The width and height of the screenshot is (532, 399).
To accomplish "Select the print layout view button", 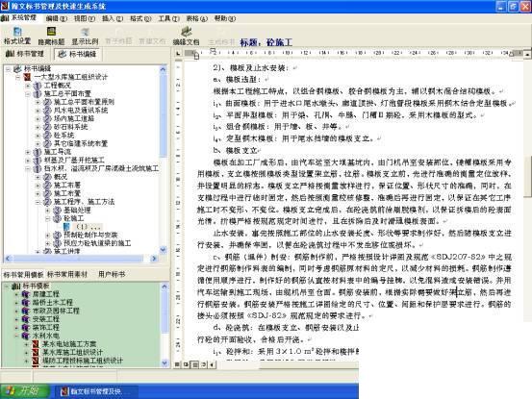I will 194,364.
